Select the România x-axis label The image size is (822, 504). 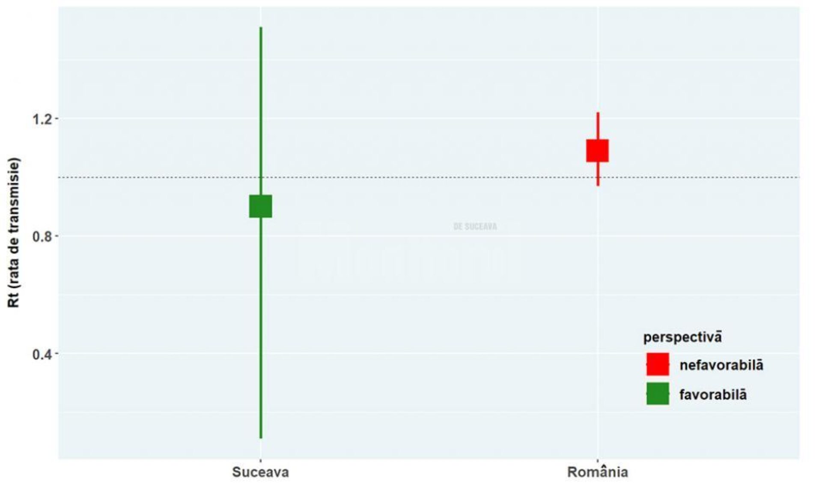point(598,472)
